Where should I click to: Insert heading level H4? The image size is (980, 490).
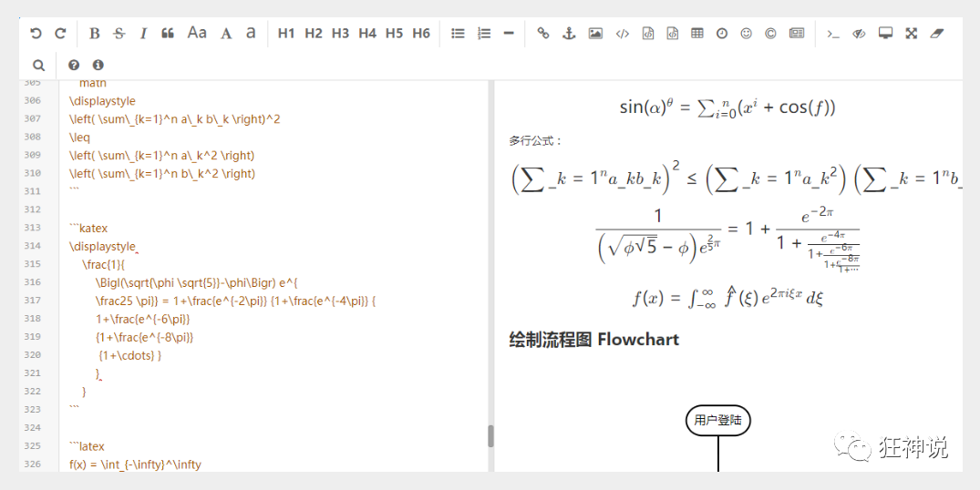(x=366, y=33)
